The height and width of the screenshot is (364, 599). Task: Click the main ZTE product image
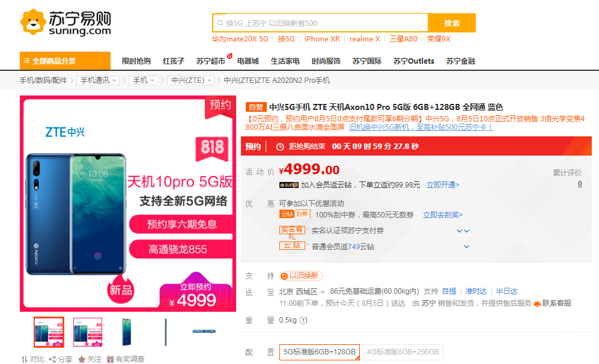(128, 204)
